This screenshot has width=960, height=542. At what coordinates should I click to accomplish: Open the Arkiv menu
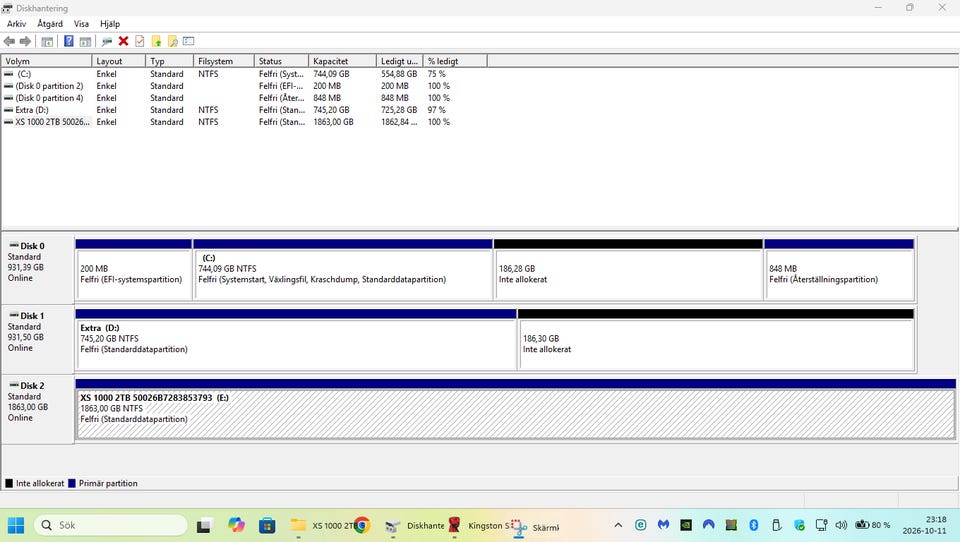17,24
